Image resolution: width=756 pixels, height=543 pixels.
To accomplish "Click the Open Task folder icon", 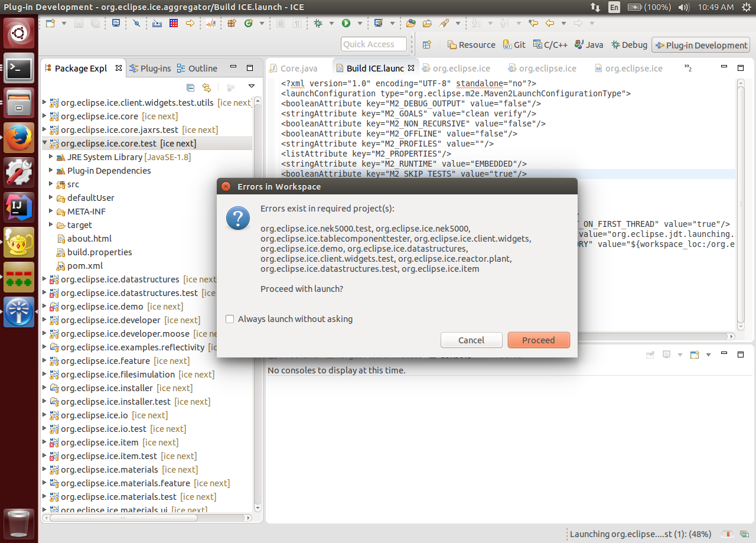I will [x=427, y=24].
